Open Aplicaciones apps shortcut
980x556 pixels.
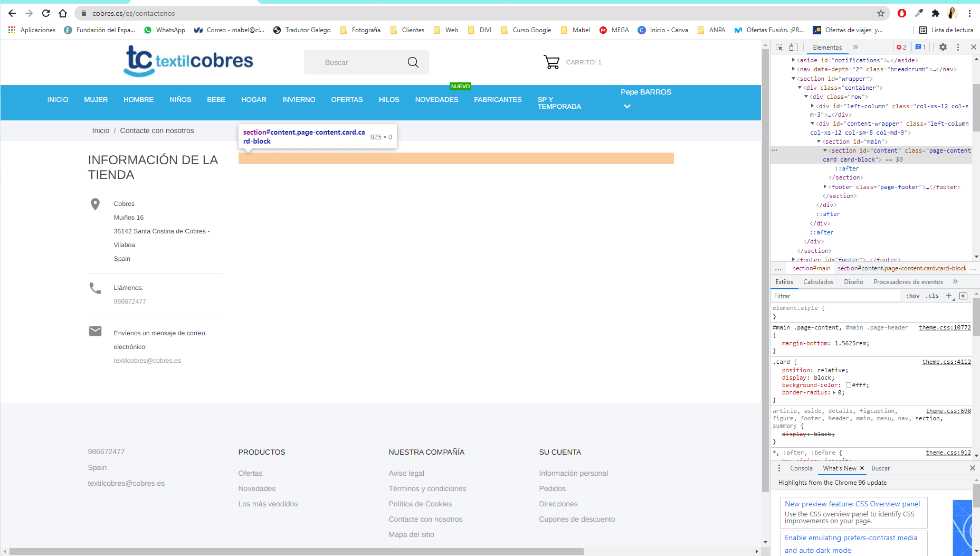[32, 30]
